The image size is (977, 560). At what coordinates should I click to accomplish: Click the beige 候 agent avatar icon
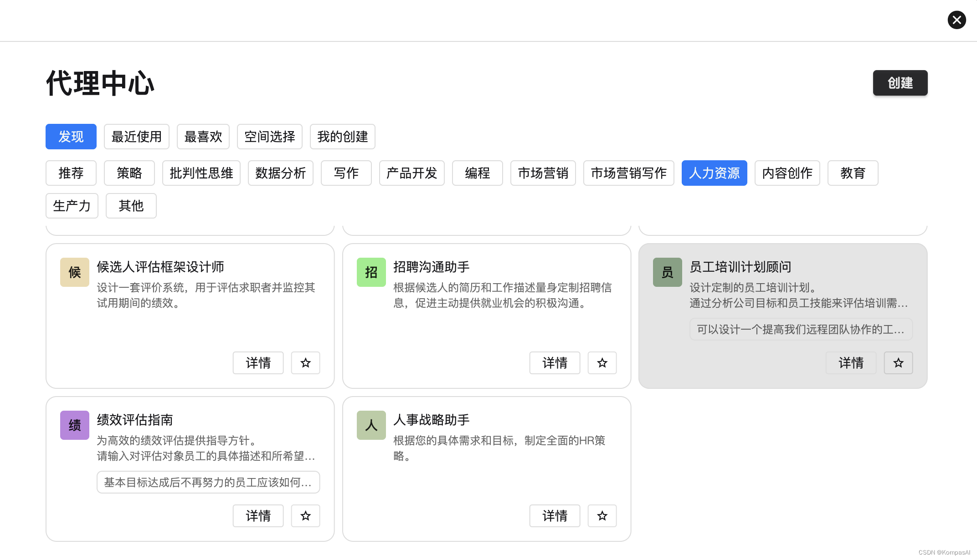(75, 272)
